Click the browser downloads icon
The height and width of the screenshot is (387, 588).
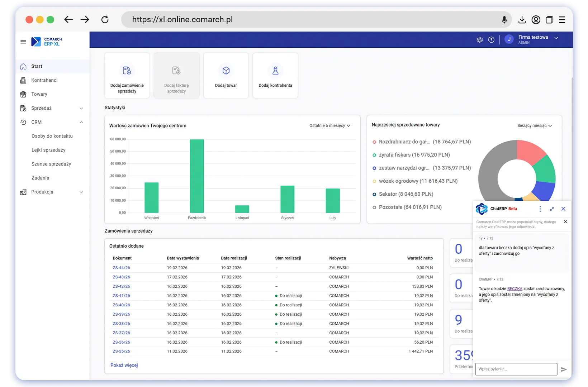click(522, 20)
